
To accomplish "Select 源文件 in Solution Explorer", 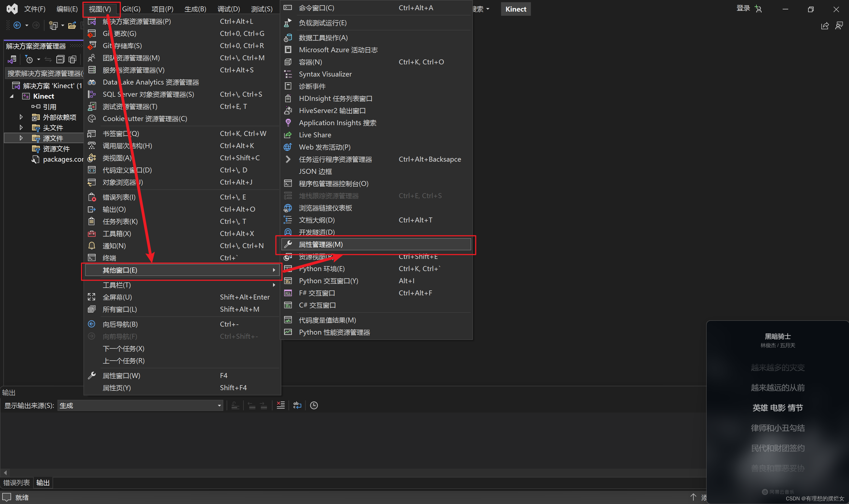I will pyautogui.click(x=53, y=138).
